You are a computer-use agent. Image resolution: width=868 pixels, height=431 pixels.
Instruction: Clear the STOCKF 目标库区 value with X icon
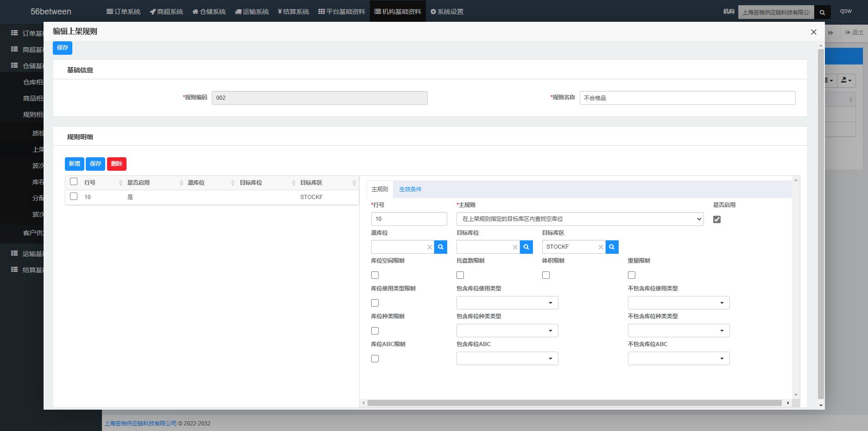(x=601, y=247)
